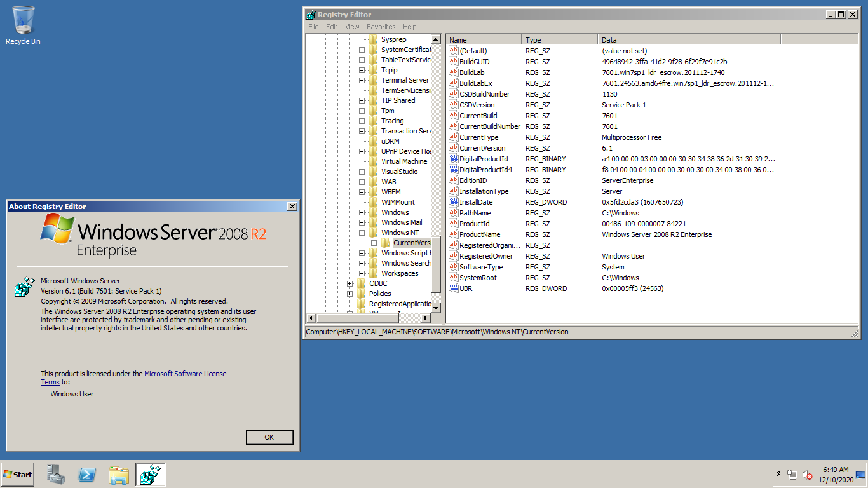Click the Data column header
Screen dimensions: 868x488
click(689, 39)
